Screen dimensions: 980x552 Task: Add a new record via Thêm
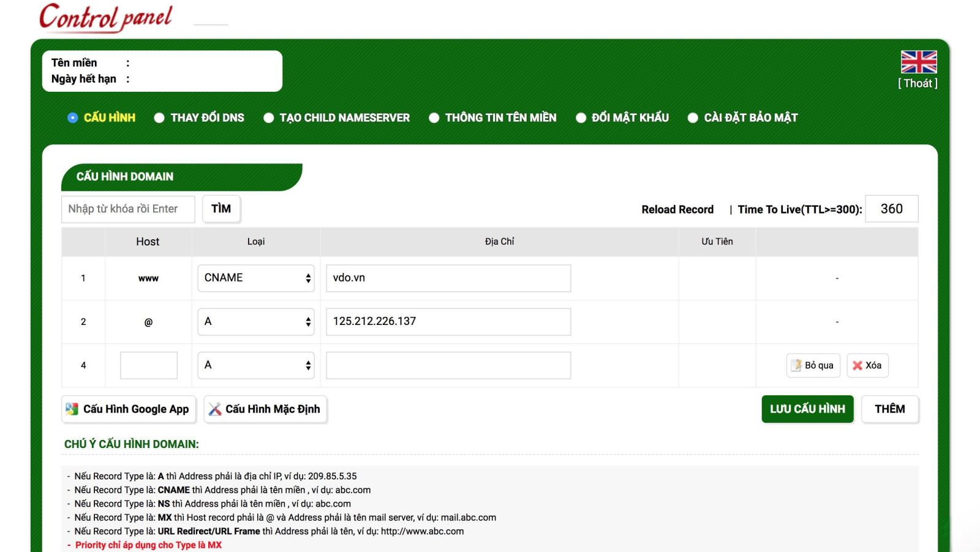pos(889,409)
